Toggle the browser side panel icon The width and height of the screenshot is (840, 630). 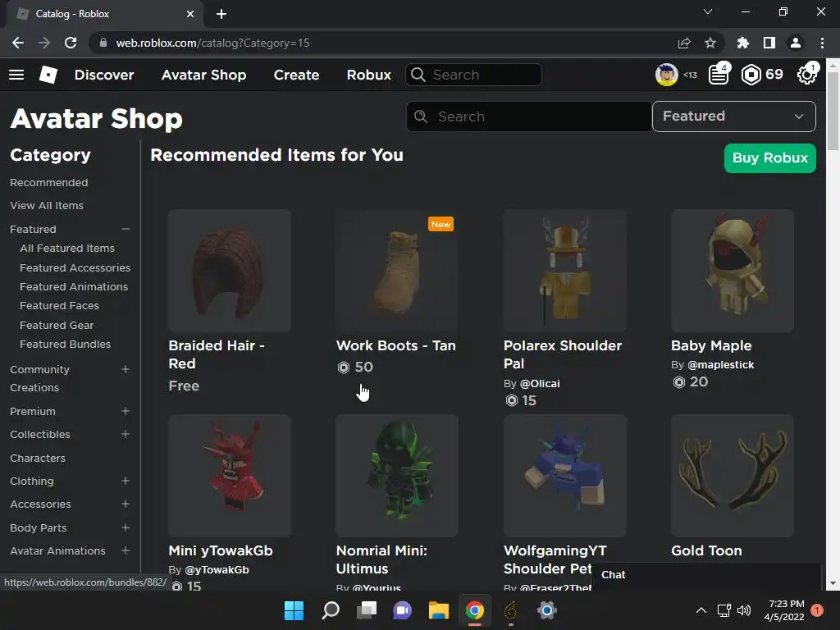(769, 43)
